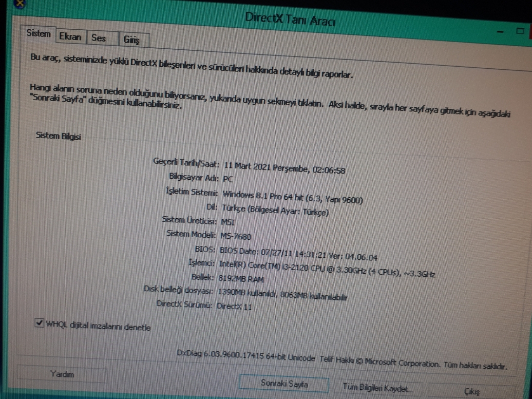This screenshot has height=399, width=532.
Task: Select the Windows 8.1 Pro 64 bit text
Action: pos(263,196)
